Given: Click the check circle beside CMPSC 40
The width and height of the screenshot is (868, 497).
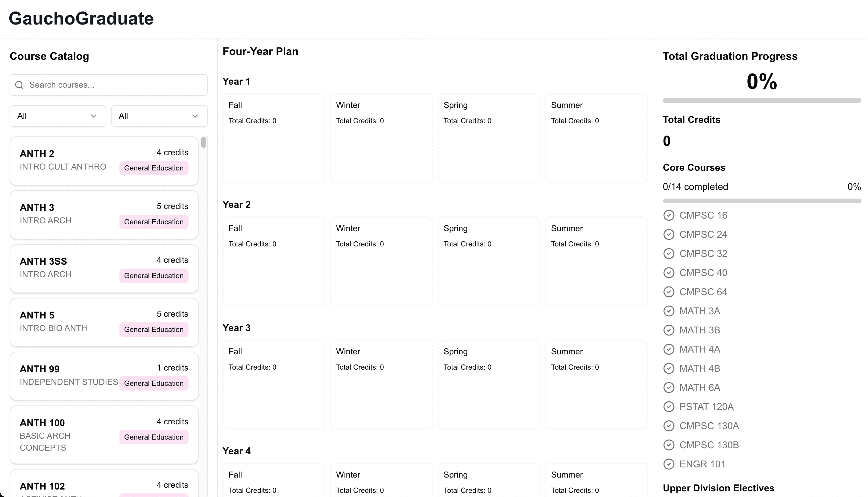Looking at the screenshot, I should 668,273.
